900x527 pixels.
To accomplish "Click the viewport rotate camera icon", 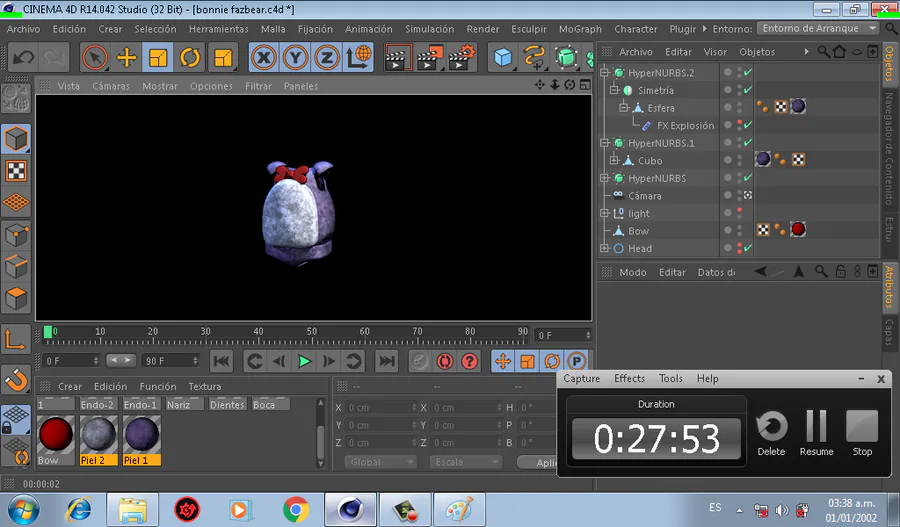I will coord(569,85).
